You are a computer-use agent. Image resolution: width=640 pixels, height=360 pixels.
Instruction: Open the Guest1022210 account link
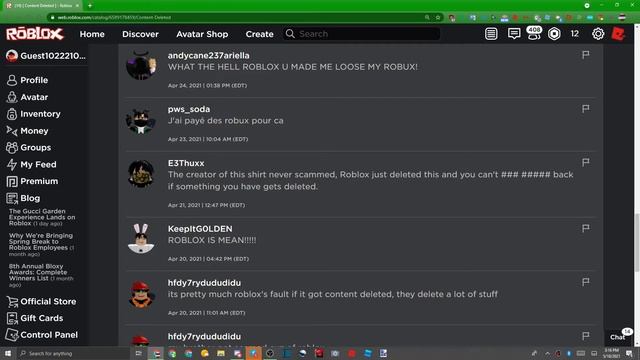point(46,56)
